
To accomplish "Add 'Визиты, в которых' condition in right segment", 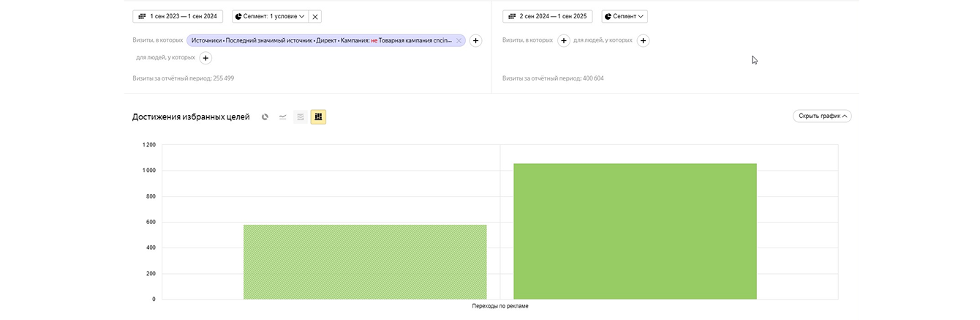I will [x=563, y=41].
